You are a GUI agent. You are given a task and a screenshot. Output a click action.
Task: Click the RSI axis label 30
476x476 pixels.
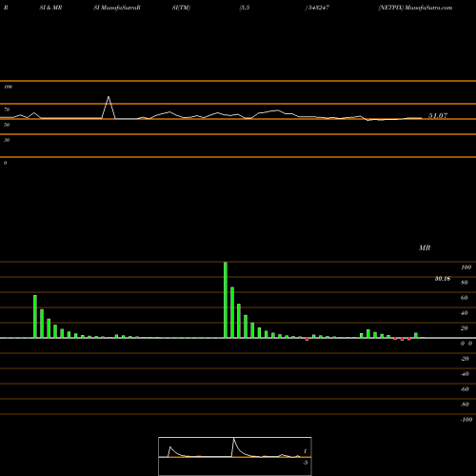point(7,140)
